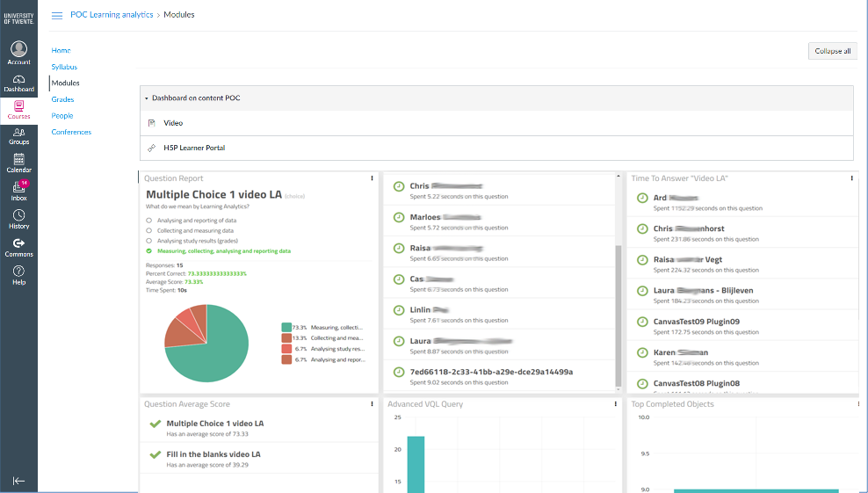The height and width of the screenshot is (493, 868).
Task: Open the History clock icon
Action: 18,215
